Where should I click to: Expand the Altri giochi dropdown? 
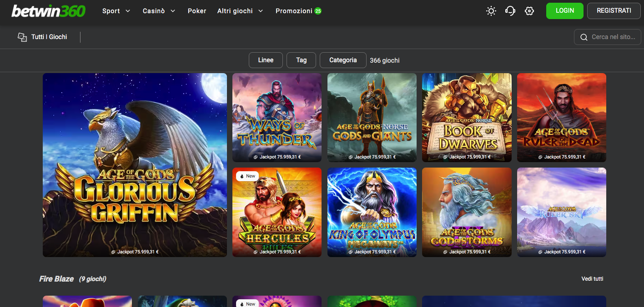click(x=240, y=11)
